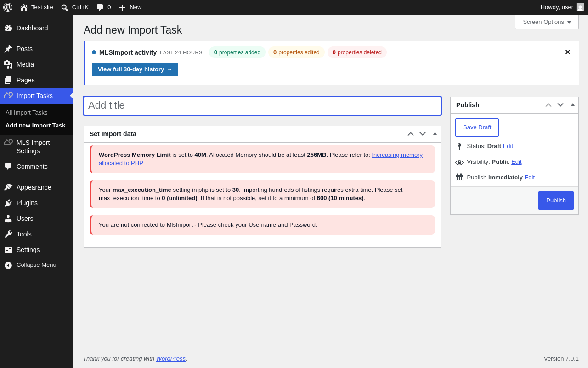Image resolution: width=588 pixels, height=368 pixels.
Task: Select Add new Import Task submenu item
Action: [x=35, y=125]
